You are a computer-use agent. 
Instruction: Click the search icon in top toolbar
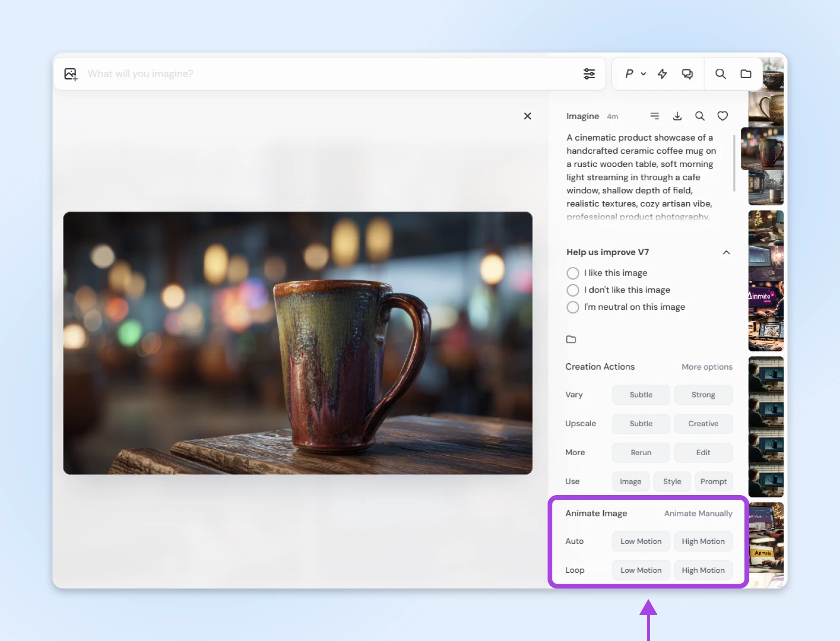click(720, 74)
